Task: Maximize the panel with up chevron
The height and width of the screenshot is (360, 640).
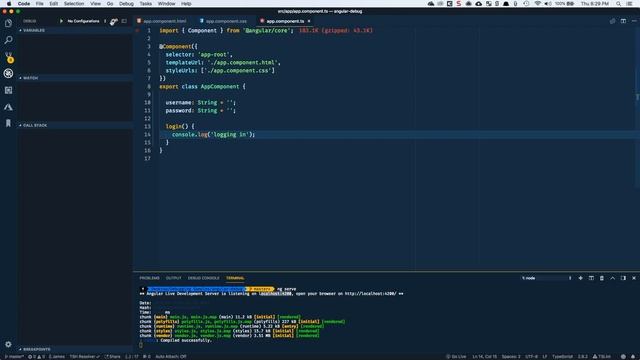Action: [613, 278]
